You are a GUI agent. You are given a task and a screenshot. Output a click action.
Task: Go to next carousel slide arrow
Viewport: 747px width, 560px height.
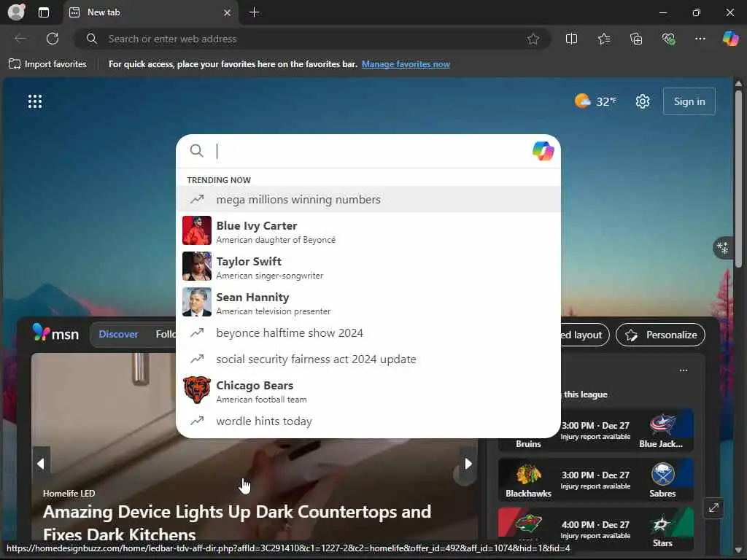(x=468, y=463)
